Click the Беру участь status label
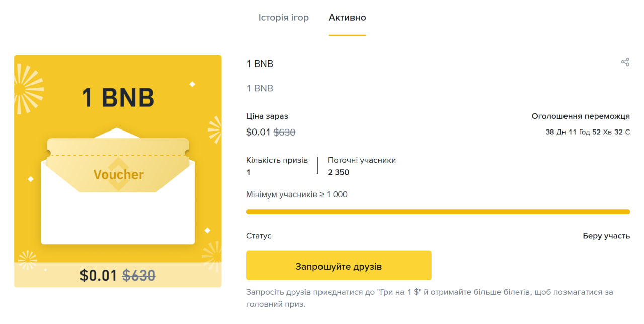This screenshot has width=644, height=324. (x=607, y=235)
